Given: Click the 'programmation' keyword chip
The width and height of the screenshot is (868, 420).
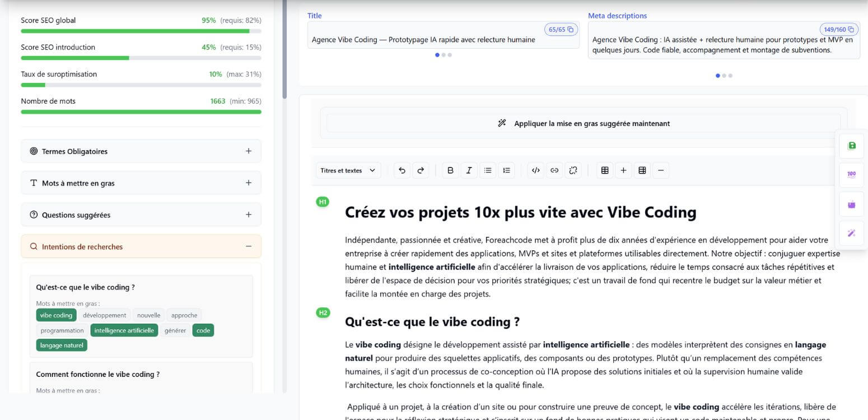Looking at the screenshot, I should point(62,330).
